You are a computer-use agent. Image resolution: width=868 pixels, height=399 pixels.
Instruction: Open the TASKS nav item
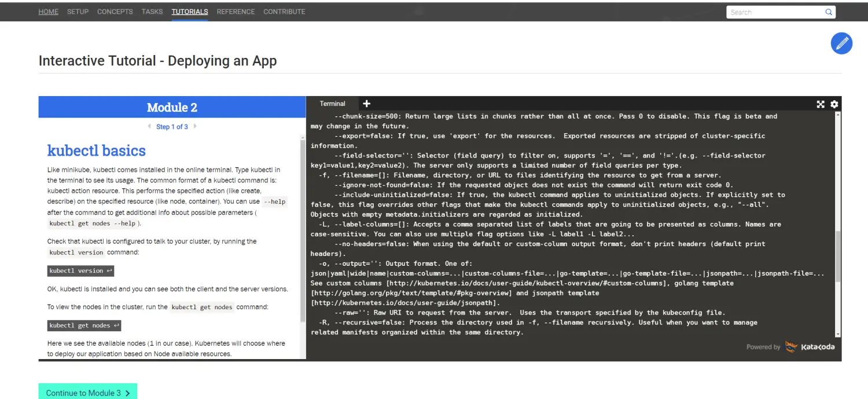click(152, 12)
